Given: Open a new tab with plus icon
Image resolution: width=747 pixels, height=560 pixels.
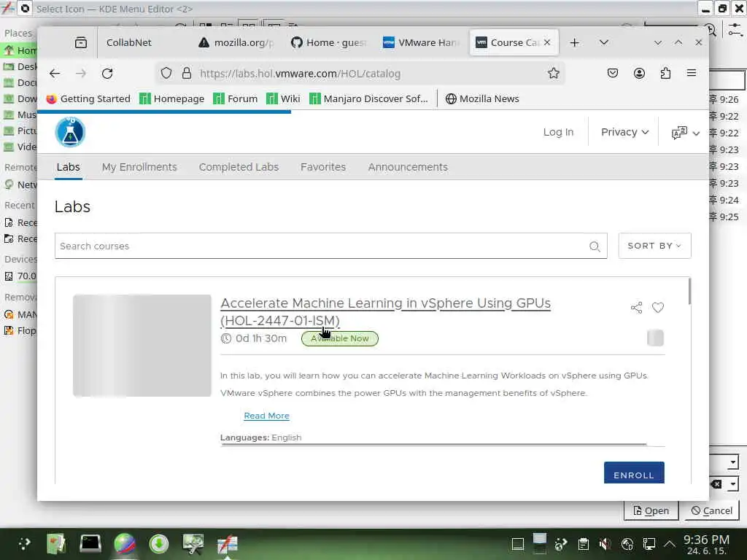Looking at the screenshot, I should pyautogui.click(x=575, y=43).
